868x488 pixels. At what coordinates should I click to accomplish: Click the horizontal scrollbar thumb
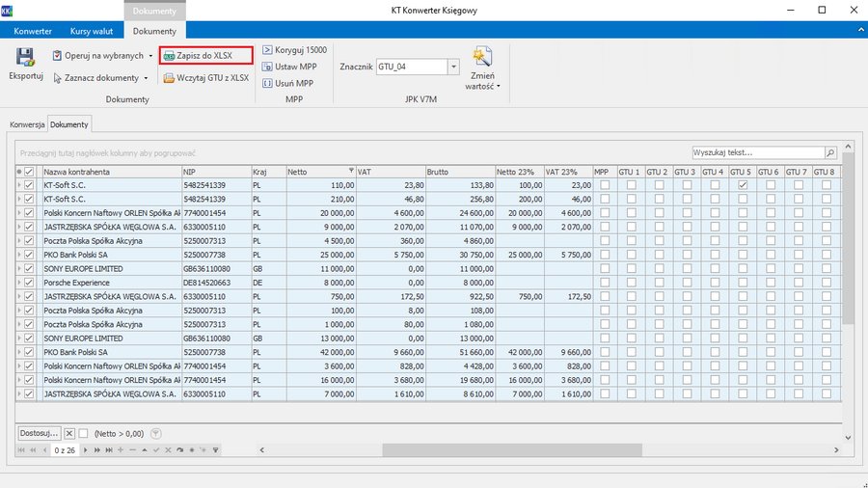point(512,449)
